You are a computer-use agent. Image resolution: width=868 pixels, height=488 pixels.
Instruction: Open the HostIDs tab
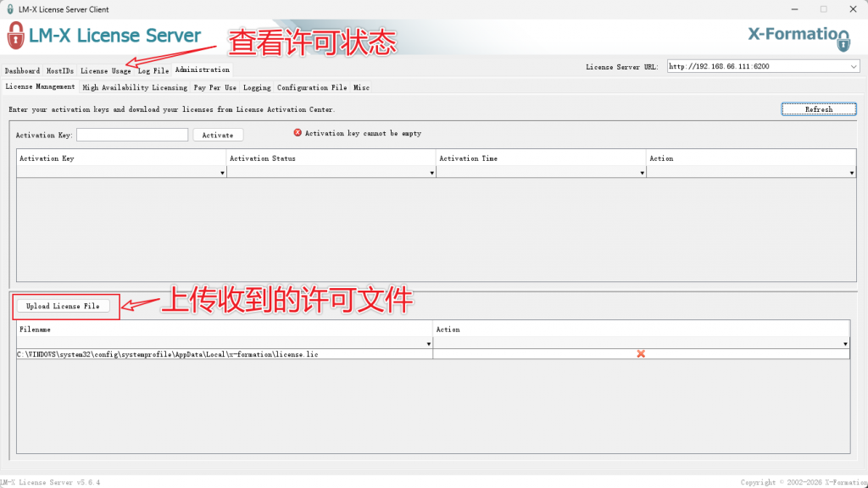(x=60, y=70)
